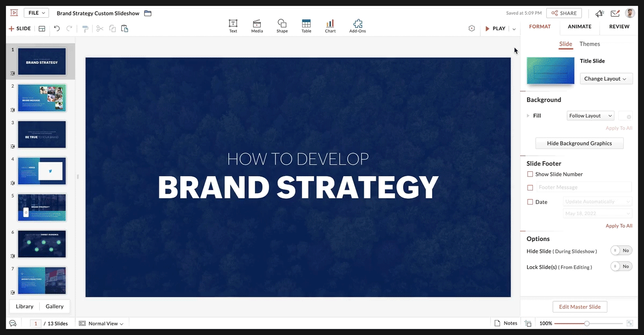Open the Follow Layout fill dropdown
The height and width of the screenshot is (335, 644).
(590, 115)
